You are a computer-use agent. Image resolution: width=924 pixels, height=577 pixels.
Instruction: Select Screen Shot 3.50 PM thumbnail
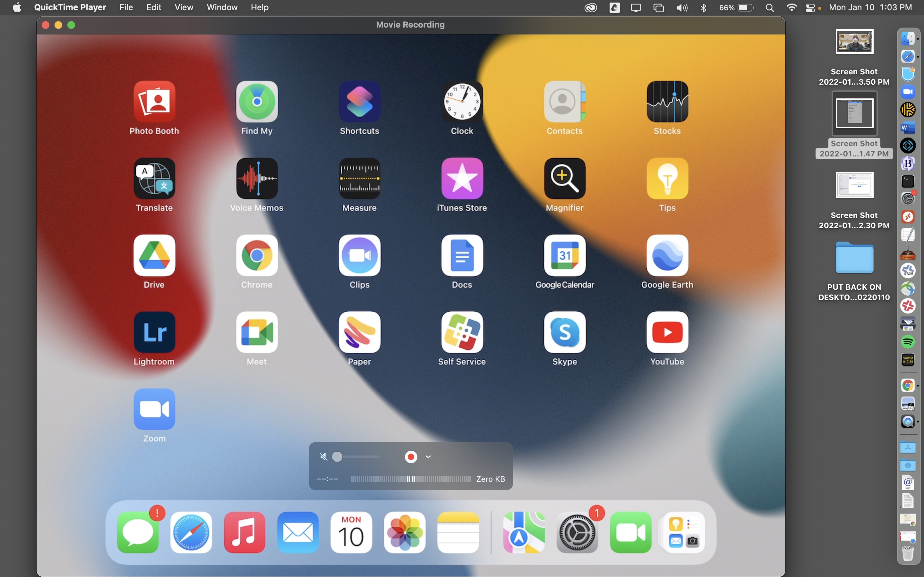[854, 42]
